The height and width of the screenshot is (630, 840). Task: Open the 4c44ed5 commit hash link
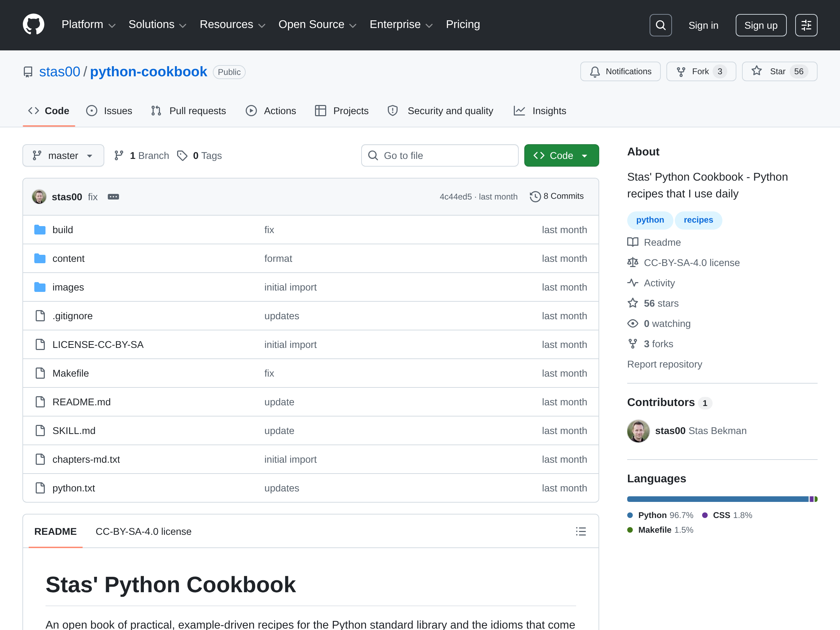pyautogui.click(x=455, y=197)
